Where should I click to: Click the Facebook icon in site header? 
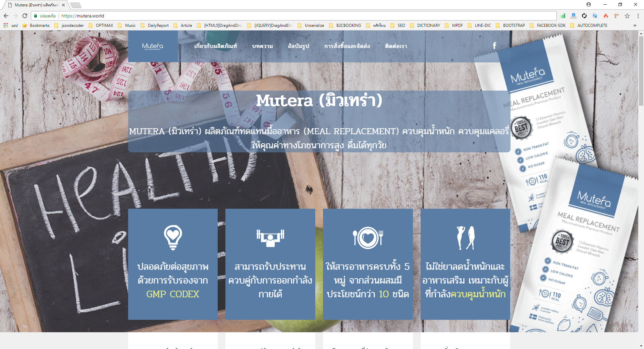click(x=494, y=46)
